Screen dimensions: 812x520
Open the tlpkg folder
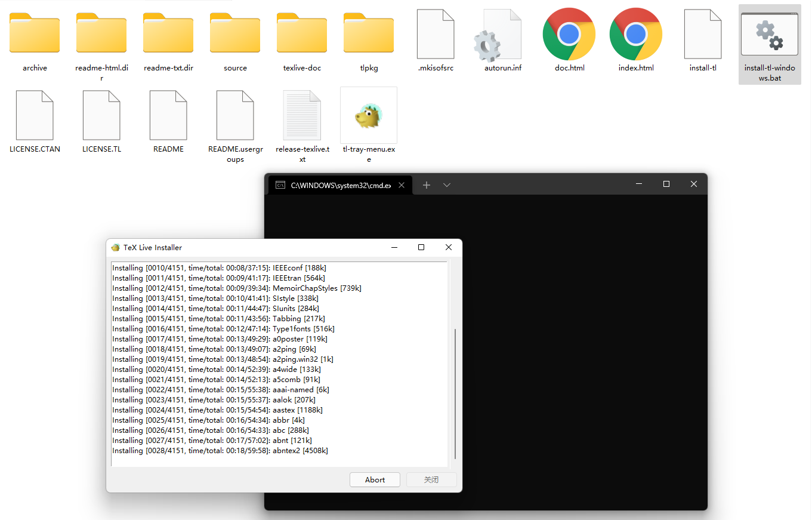tap(369, 33)
